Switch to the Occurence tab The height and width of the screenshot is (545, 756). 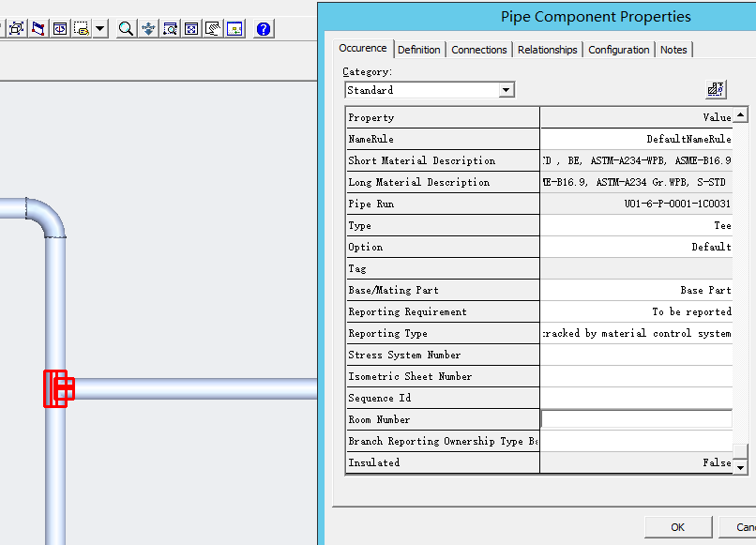363,48
